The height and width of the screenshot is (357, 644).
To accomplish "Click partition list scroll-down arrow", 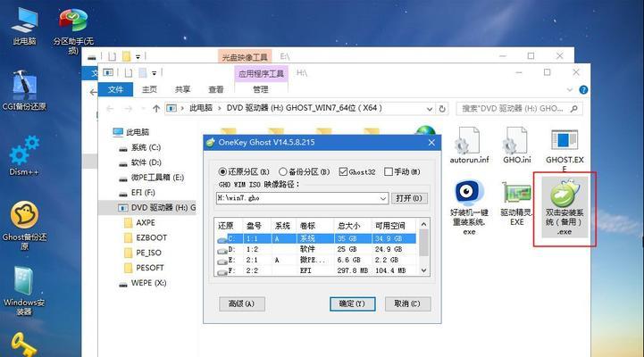I will (424, 270).
